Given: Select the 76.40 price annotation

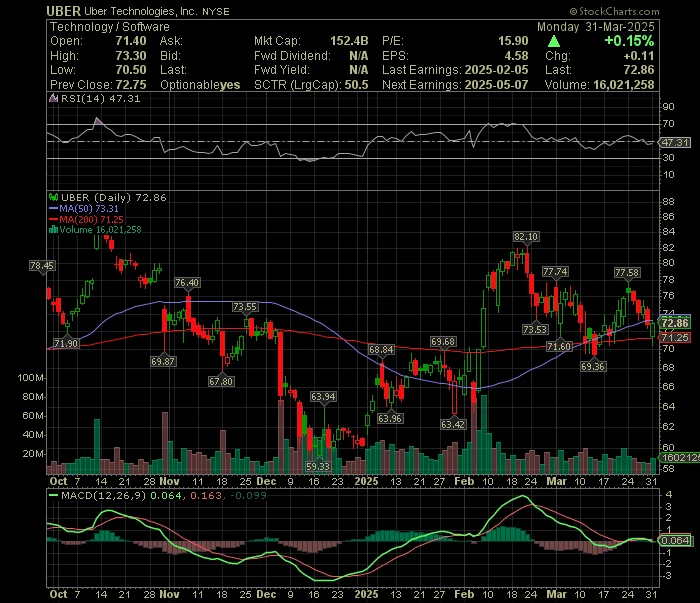Looking at the screenshot, I should coord(187,283).
